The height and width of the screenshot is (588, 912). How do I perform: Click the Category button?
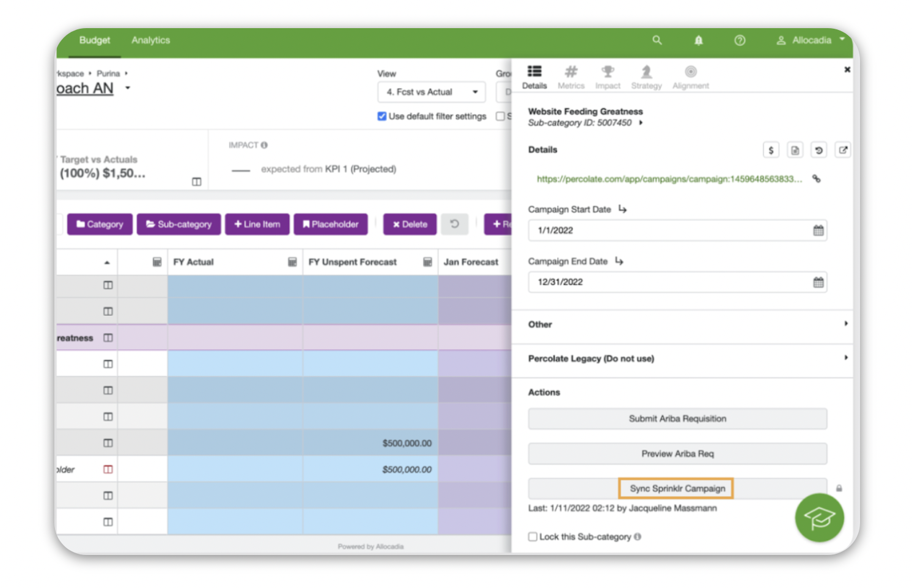(100, 224)
